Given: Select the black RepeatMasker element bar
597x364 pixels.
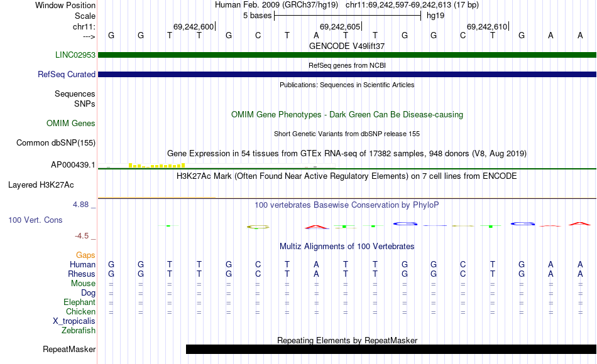Looking at the screenshot, I should pyautogui.click(x=391, y=349).
